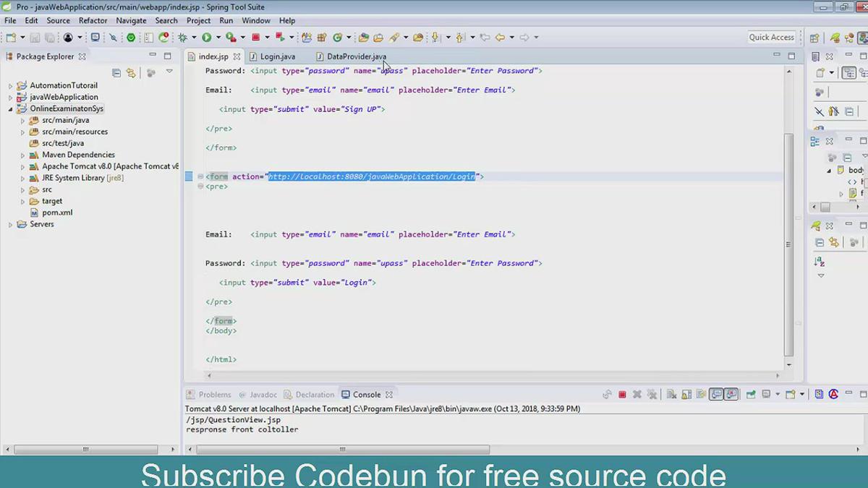Minimize the Package Explorer view
The image size is (868, 488).
coord(153,56)
